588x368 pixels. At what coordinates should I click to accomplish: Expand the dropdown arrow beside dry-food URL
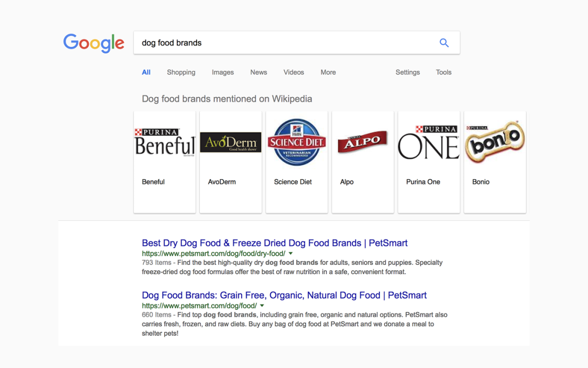(291, 254)
